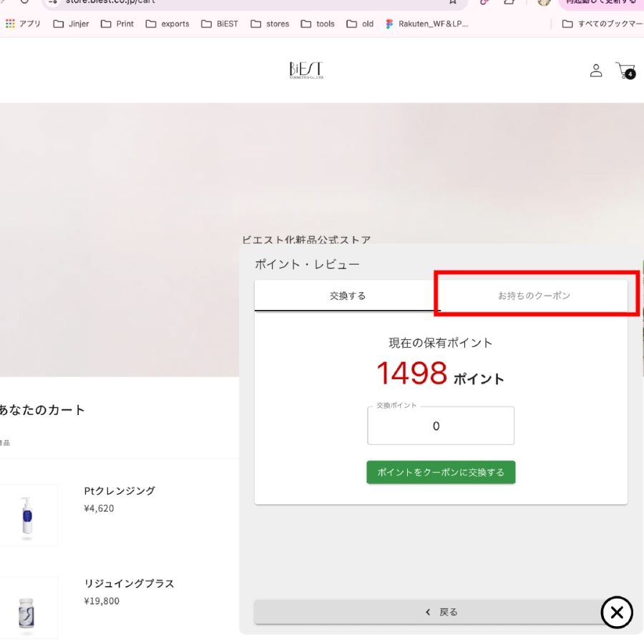The width and height of the screenshot is (644, 644).
Task: Close the points panel with X icon
Action: 617,613
